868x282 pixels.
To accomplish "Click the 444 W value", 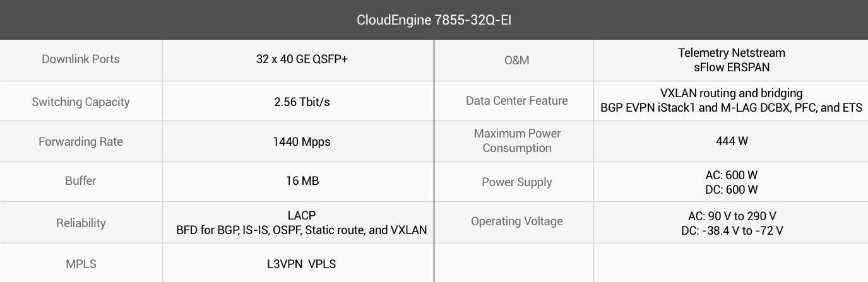I will coord(732,141).
